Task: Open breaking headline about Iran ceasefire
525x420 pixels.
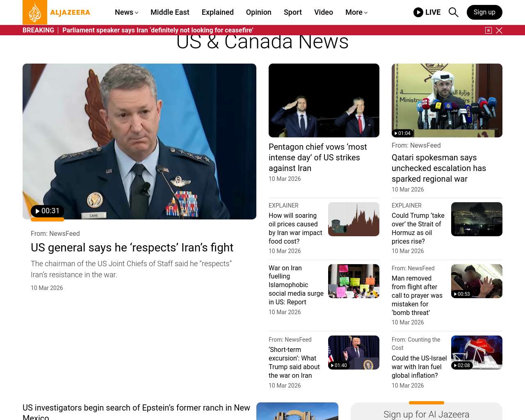Action: [157, 30]
